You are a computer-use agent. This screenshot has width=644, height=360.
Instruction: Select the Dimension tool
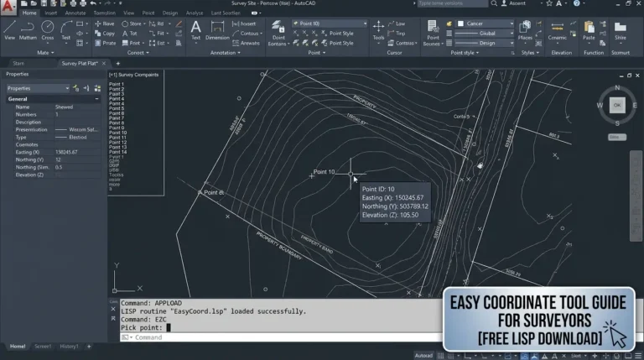pyautogui.click(x=217, y=30)
